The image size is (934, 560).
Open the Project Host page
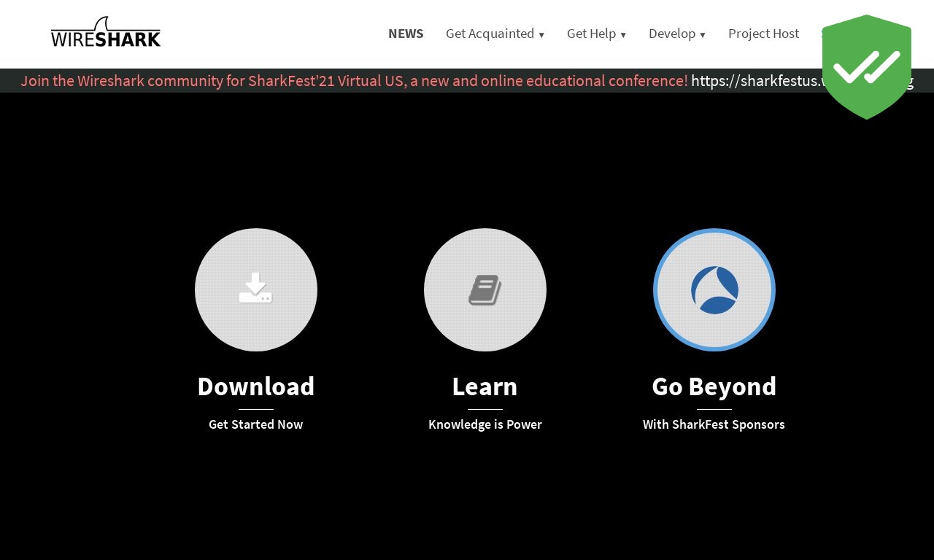(763, 34)
